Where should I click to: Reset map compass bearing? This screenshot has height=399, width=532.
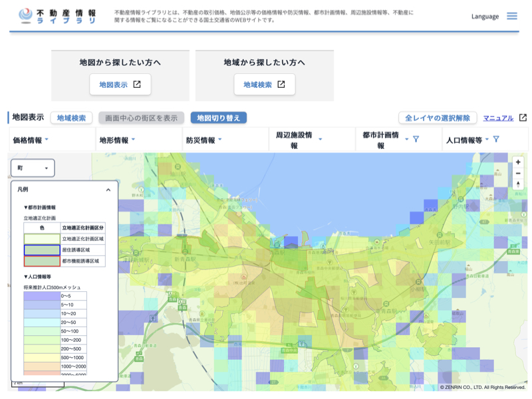(518, 185)
